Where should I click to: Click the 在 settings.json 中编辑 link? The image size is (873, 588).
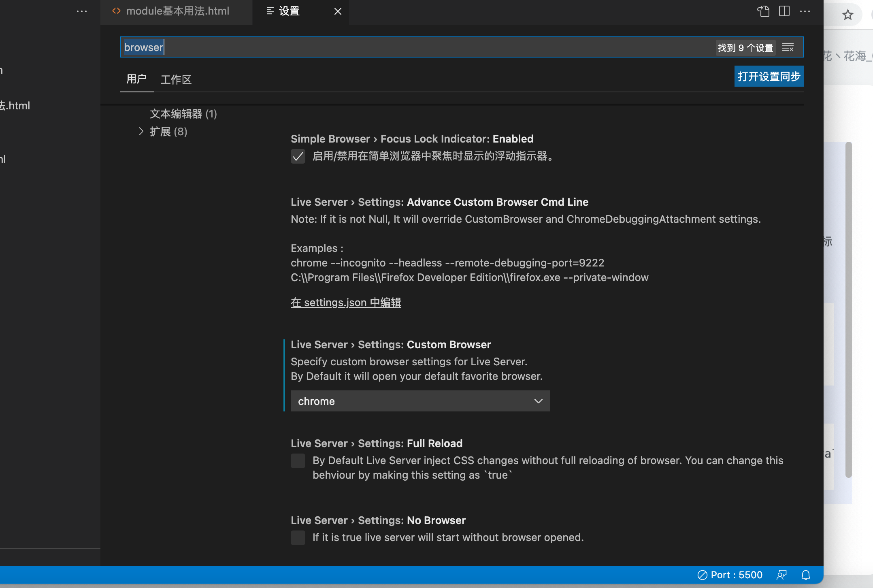tap(346, 303)
